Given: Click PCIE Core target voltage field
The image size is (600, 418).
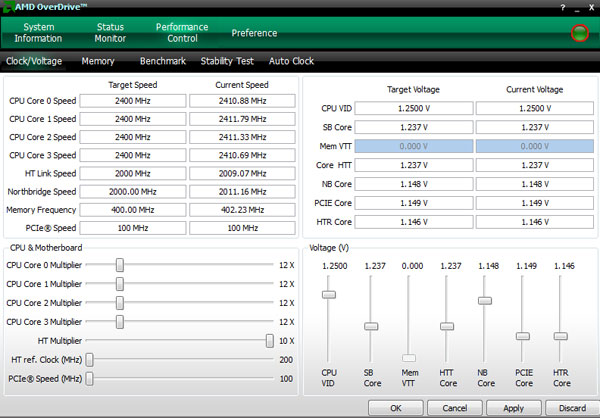Looking at the screenshot, I should 414,203.
